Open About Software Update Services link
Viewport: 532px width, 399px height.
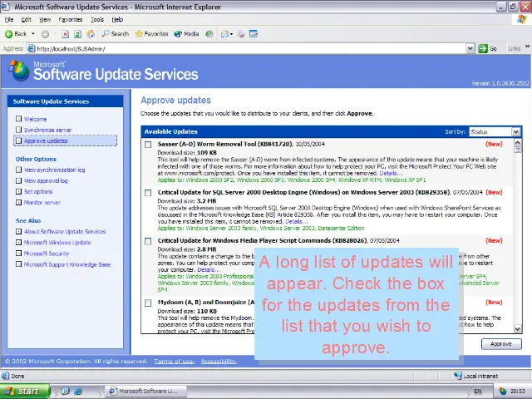coord(65,232)
